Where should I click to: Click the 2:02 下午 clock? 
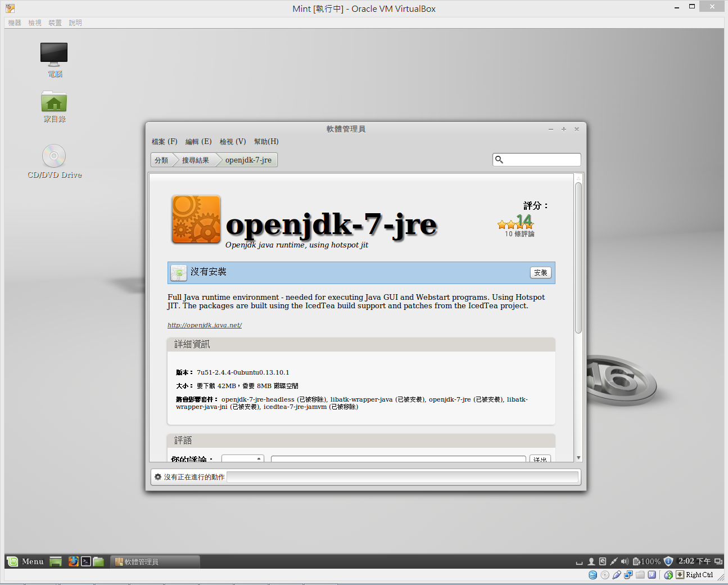(x=694, y=561)
